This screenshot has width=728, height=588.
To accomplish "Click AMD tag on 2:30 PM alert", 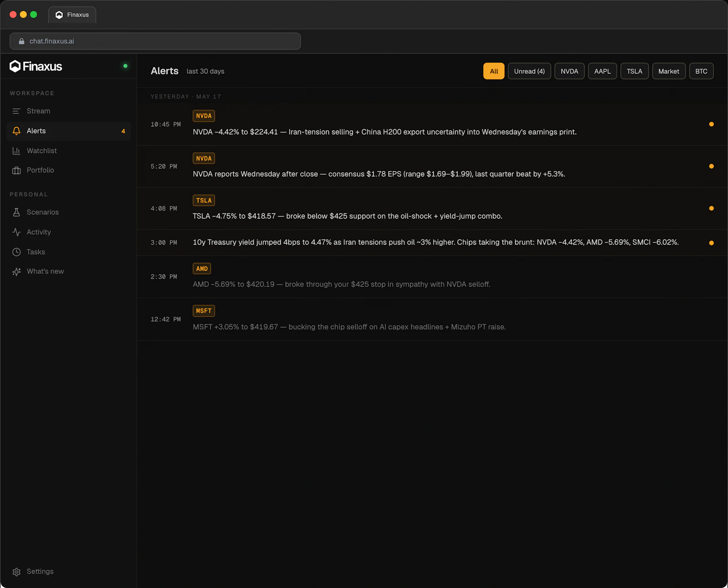I will pyautogui.click(x=202, y=269).
